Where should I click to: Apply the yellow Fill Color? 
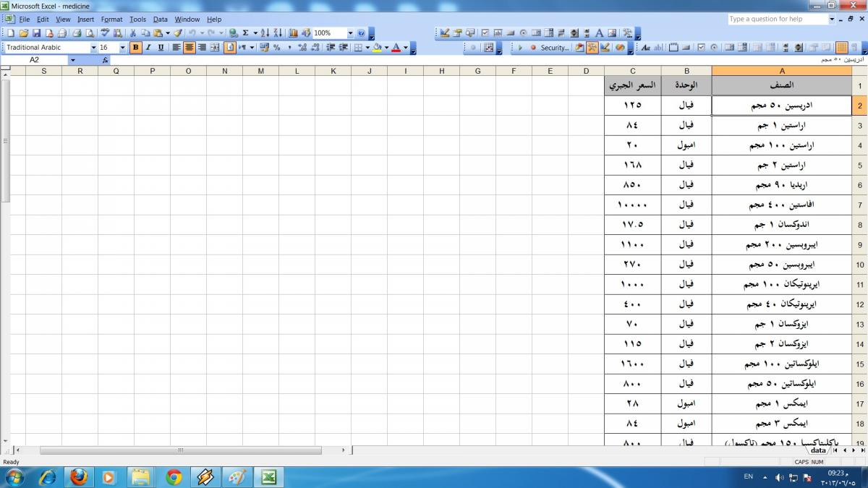(x=377, y=48)
